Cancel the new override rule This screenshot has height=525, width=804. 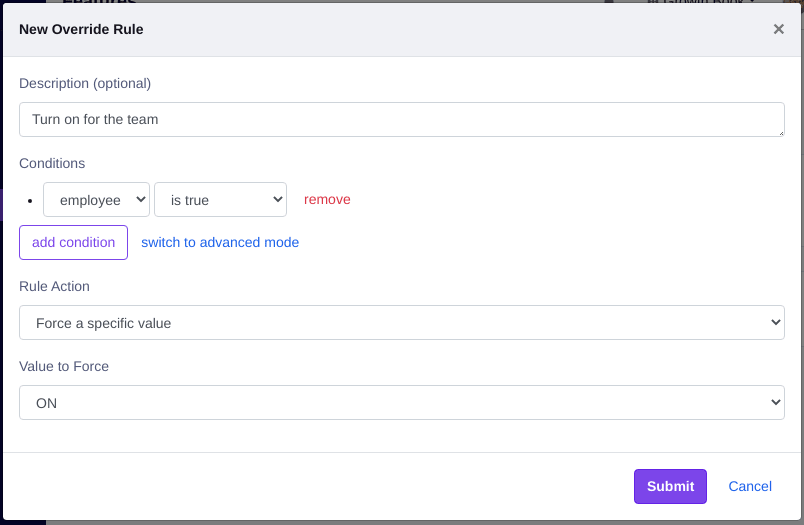click(750, 486)
